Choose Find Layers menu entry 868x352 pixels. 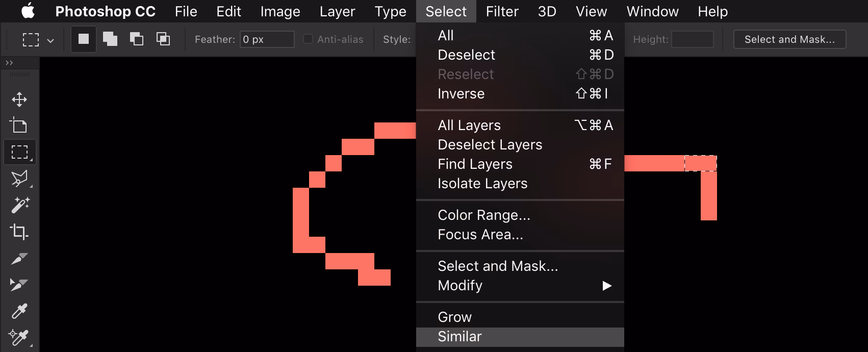(x=520, y=164)
